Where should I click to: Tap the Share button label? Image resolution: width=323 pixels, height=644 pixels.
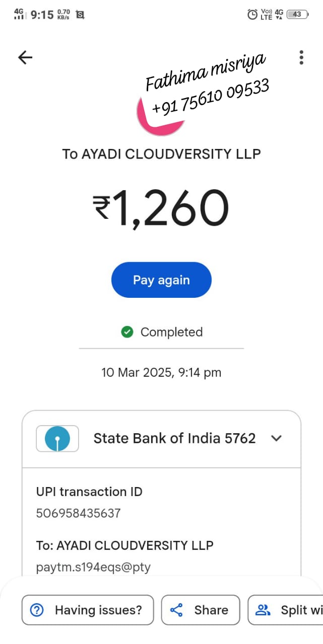[x=211, y=610]
